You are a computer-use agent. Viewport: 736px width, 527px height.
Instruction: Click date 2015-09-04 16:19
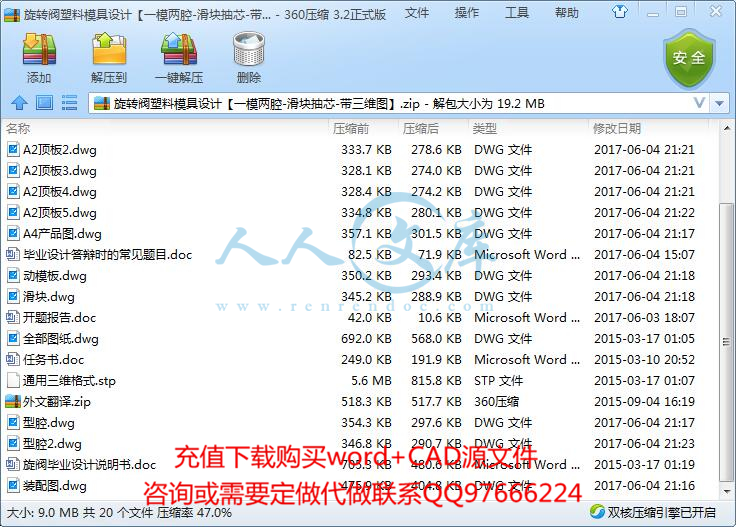coord(644,402)
